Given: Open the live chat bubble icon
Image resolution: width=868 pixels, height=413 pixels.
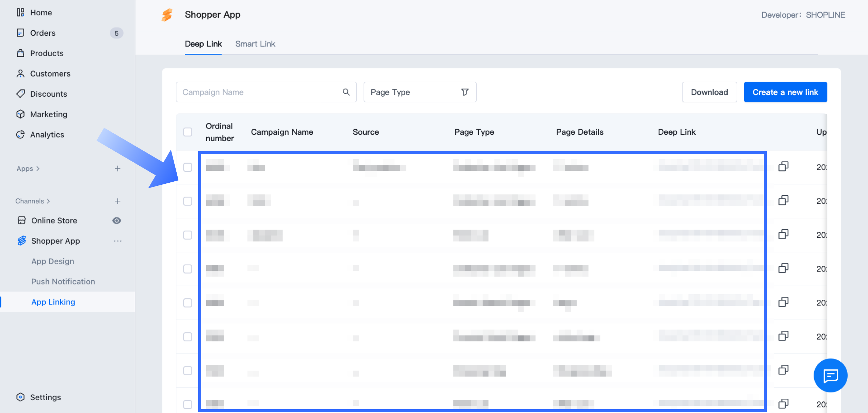Looking at the screenshot, I should 830,375.
